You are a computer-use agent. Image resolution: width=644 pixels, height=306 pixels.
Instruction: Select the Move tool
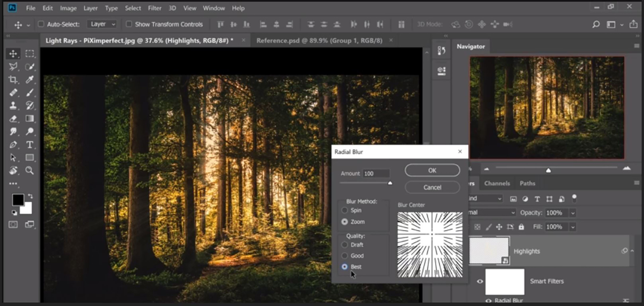13,54
